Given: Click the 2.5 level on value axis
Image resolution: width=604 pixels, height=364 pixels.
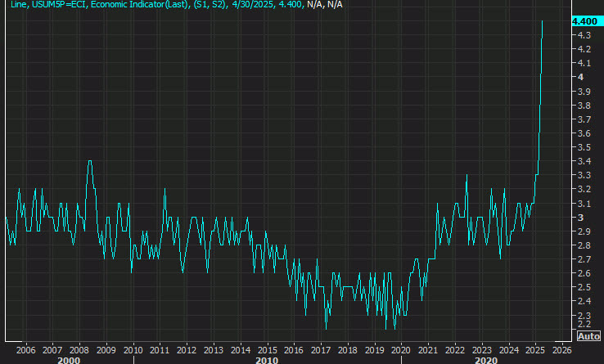Looking at the screenshot, I should pos(584,287).
